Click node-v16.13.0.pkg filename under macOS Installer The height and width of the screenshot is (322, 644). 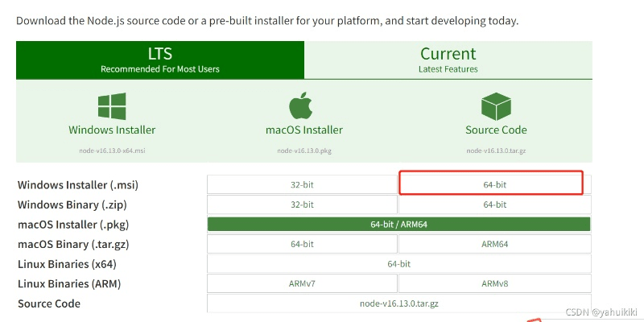(303, 151)
